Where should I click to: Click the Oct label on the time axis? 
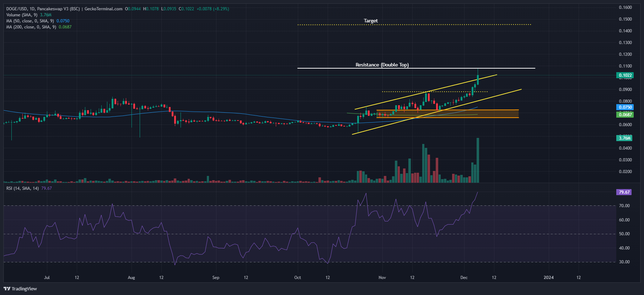297,278
